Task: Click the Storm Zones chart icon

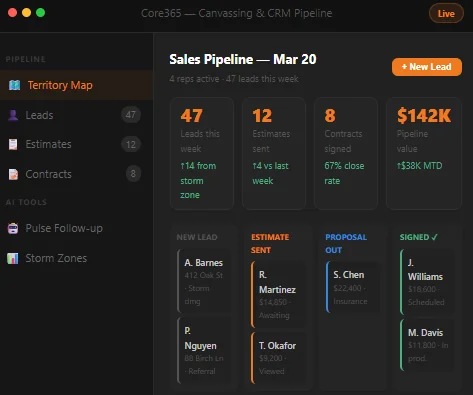Action: pos(13,258)
